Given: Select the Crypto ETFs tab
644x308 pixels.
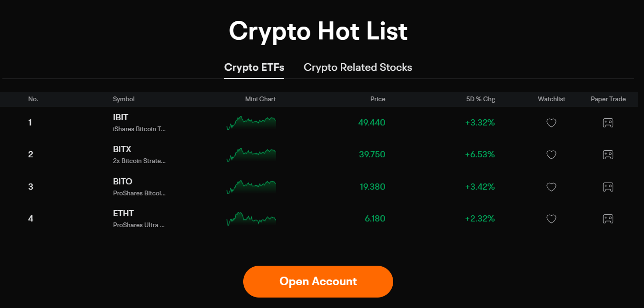Looking at the screenshot, I should point(254,67).
